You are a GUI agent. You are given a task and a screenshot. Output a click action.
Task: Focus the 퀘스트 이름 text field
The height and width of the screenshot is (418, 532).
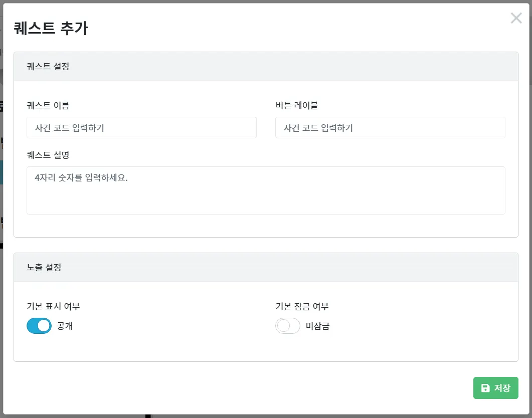pos(141,128)
